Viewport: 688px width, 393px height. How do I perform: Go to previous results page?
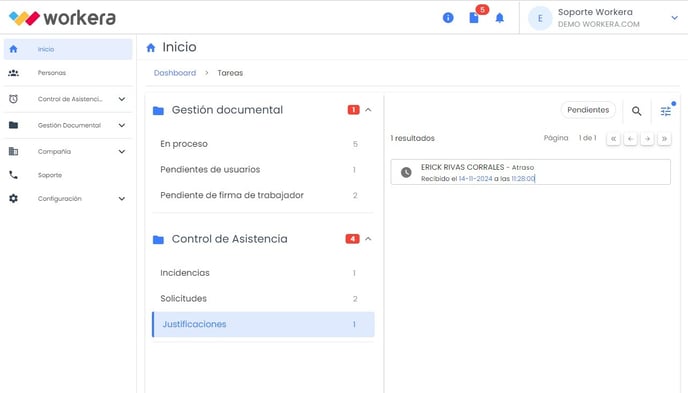coord(630,139)
